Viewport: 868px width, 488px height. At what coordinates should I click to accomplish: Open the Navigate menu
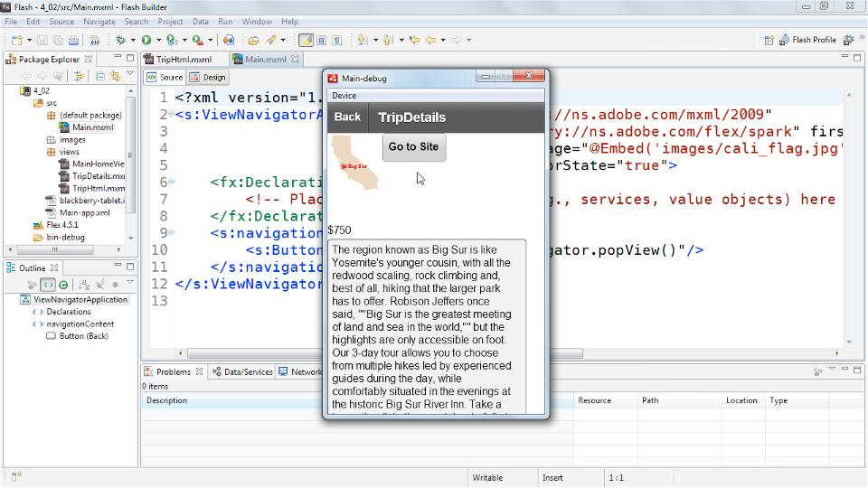click(99, 22)
